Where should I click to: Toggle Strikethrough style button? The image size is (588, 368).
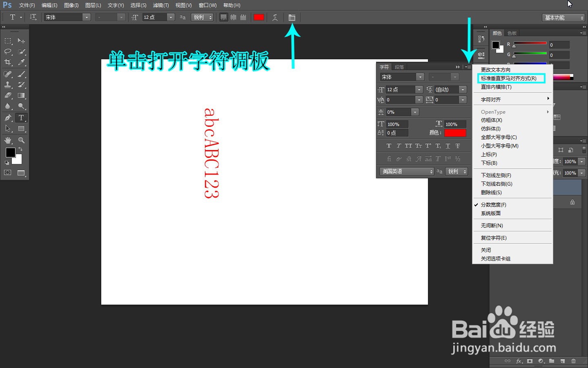(x=458, y=146)
